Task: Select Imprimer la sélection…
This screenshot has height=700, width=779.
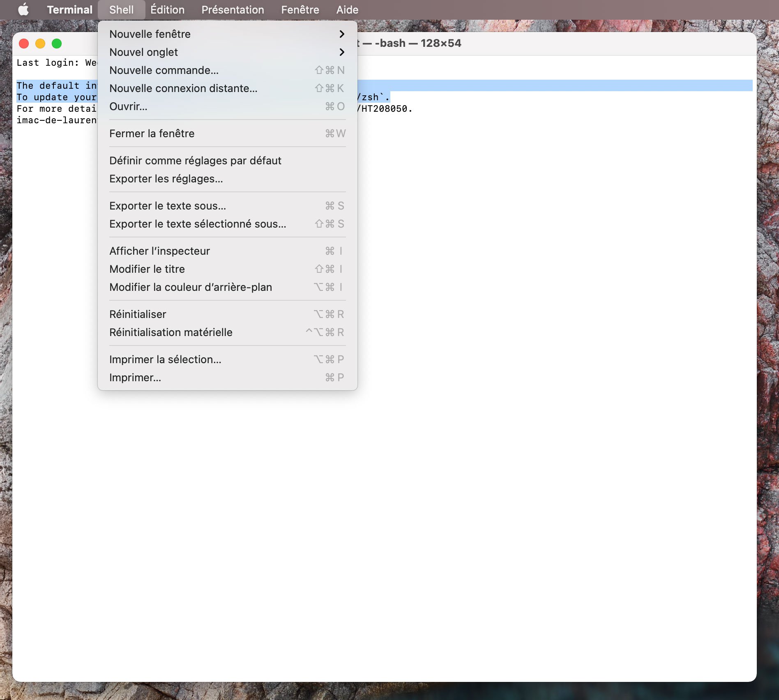Action: (165, 359)
